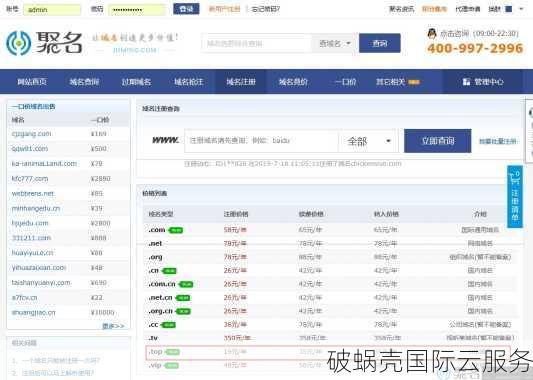Click the green badge next to .com

point(176,230)
